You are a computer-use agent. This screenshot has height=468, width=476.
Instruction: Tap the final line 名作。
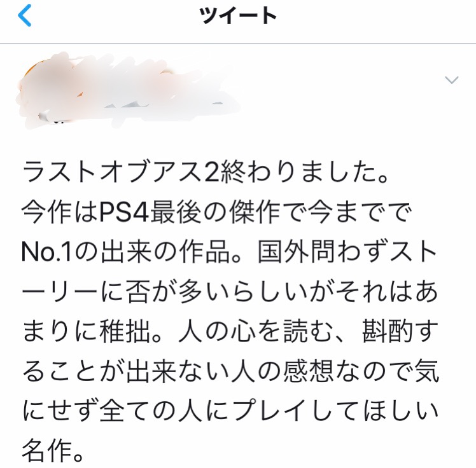click(52, 451)
